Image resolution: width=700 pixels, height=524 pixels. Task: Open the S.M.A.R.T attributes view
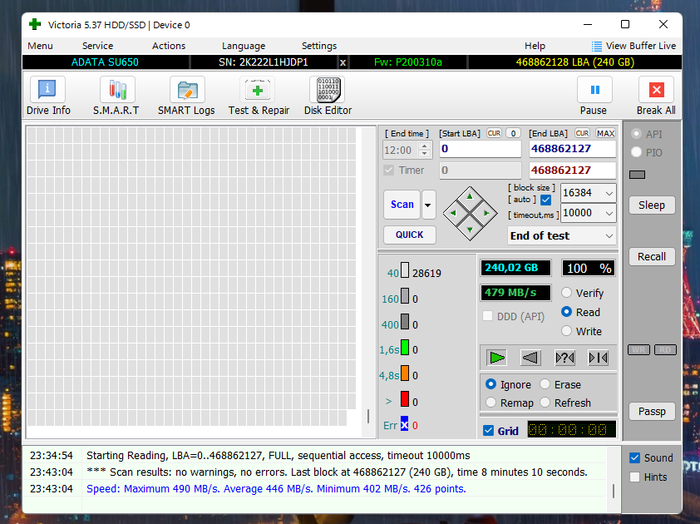116,97
